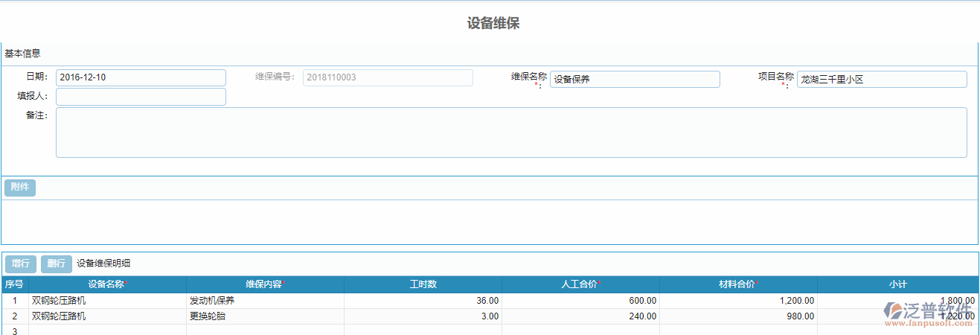Screen dimensions: 980x335
Task: Select the 维保名称 field containing 设备保养
Action: [x=635, y=80]
